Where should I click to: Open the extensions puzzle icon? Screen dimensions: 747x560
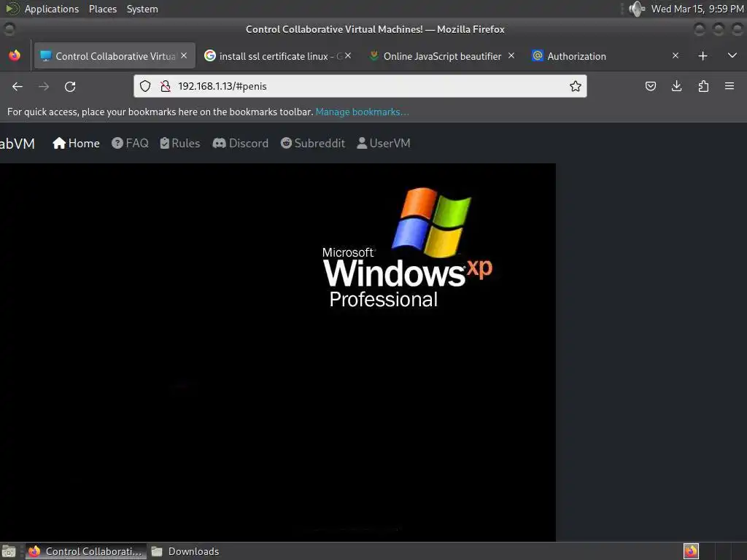point(703,86)
